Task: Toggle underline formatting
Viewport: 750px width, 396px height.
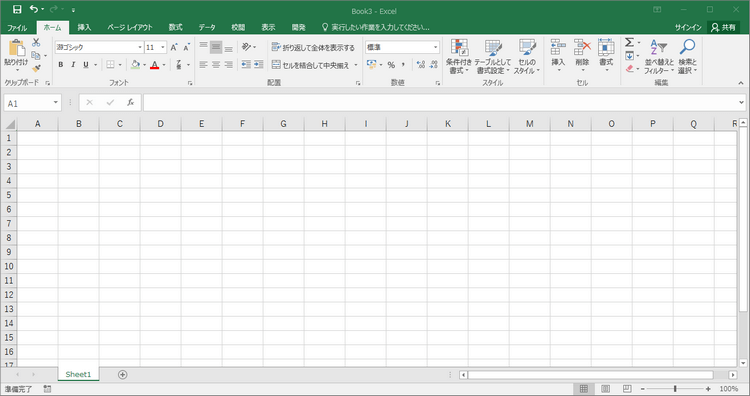Action: tap(86, 65)
